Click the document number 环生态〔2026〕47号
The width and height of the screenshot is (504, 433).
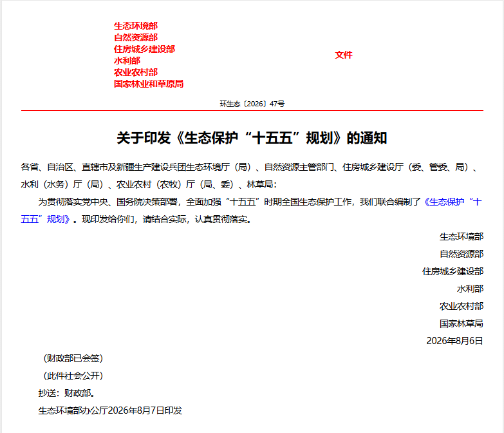tap(252, 104)
